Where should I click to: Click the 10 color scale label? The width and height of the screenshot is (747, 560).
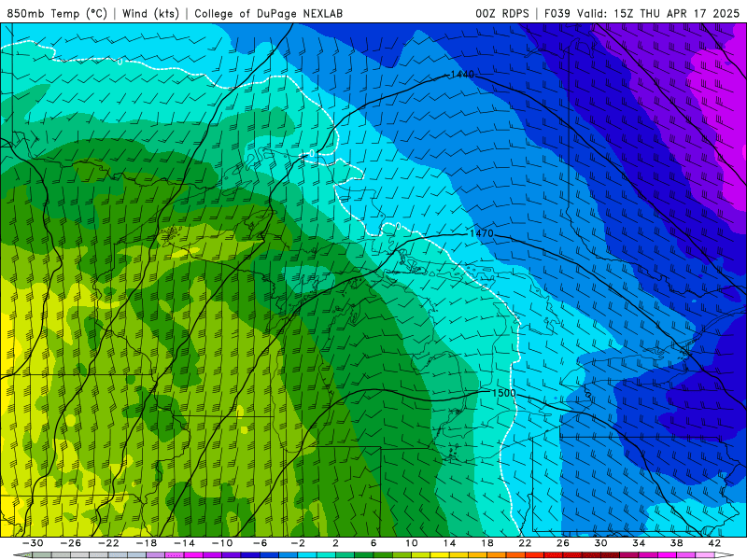click(412, 543)
